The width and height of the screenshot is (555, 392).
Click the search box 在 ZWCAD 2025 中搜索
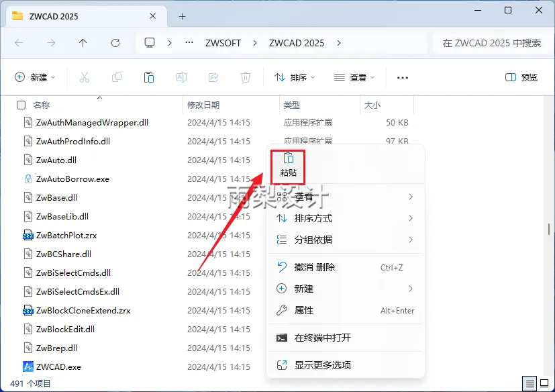click(492, 43)
